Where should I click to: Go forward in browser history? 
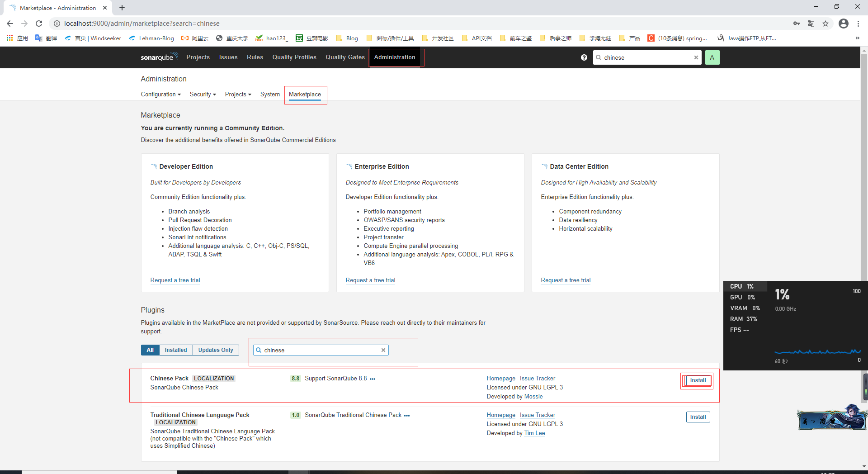pos(24,24)
